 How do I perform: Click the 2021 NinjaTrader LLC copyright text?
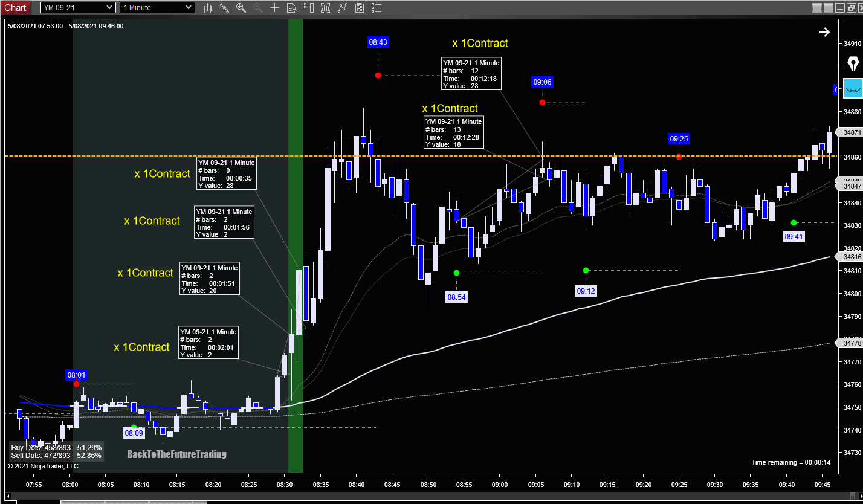43,466
